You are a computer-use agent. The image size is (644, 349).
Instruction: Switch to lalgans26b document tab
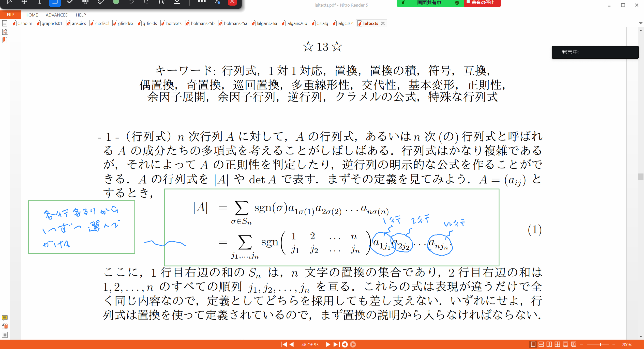[294, 23]
